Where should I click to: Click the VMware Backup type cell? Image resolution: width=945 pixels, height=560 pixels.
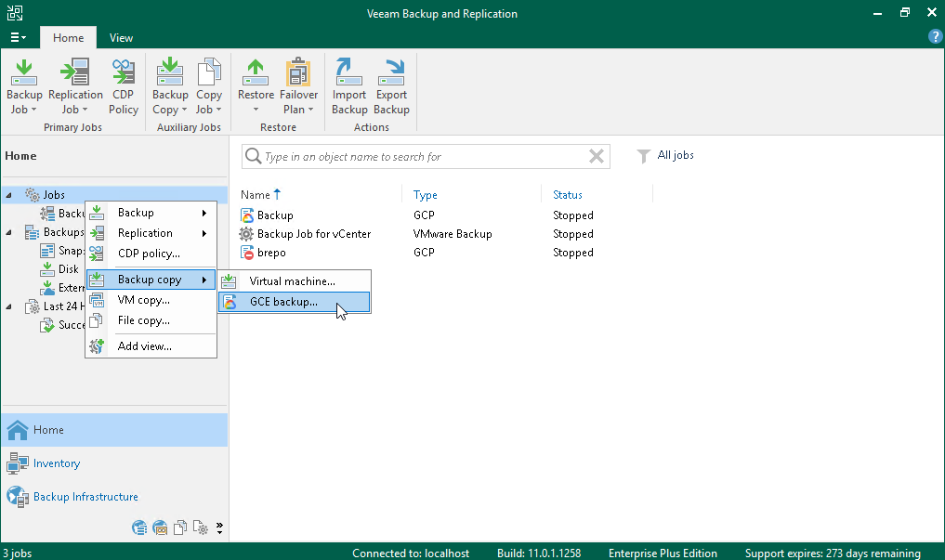(453, 234)
